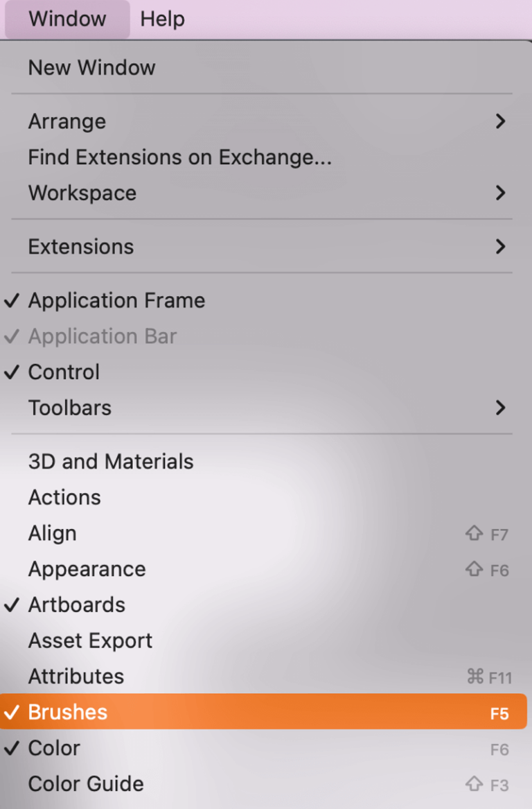Open the Color Guide panel
The height and width of the screenshot is (809, 532).
(x=85, y=783)
